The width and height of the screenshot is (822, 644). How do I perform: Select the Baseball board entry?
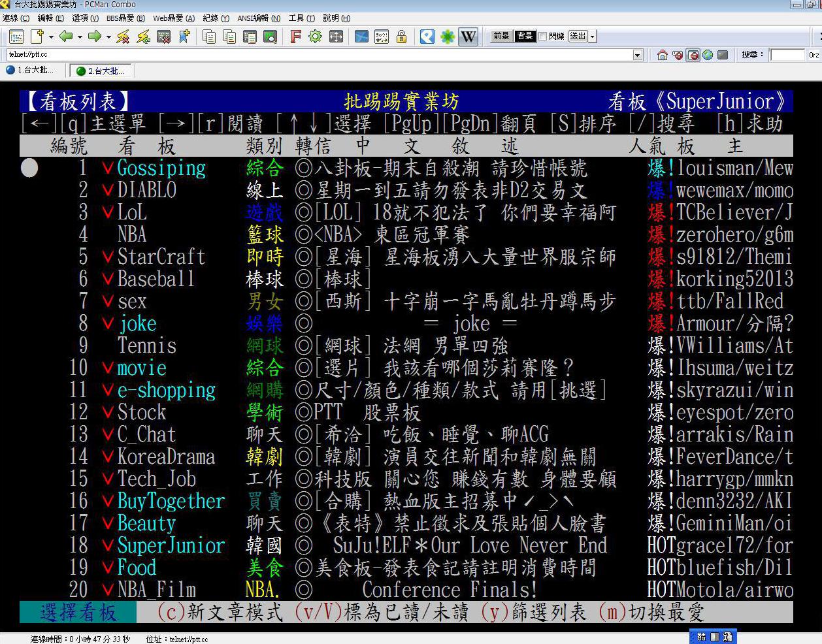point(156,280)
